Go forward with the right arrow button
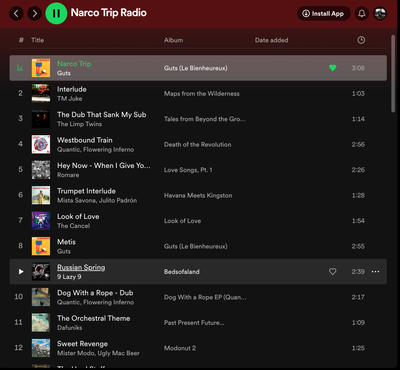The image size is (400, 370). point(35,13)
